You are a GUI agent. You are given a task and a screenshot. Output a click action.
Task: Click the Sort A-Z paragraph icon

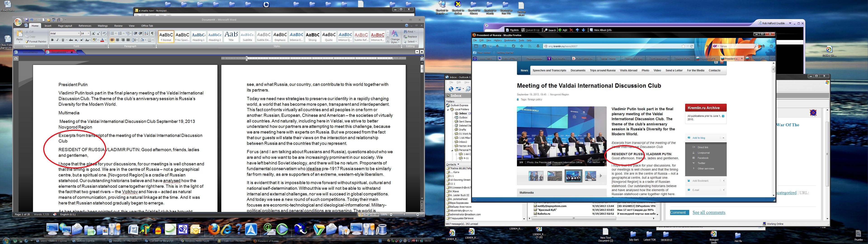coord(146,33)
